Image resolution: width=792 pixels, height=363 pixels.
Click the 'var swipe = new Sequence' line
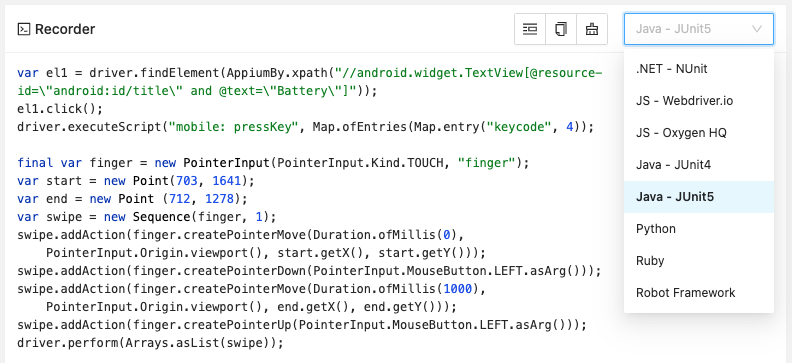pos(147,217)
